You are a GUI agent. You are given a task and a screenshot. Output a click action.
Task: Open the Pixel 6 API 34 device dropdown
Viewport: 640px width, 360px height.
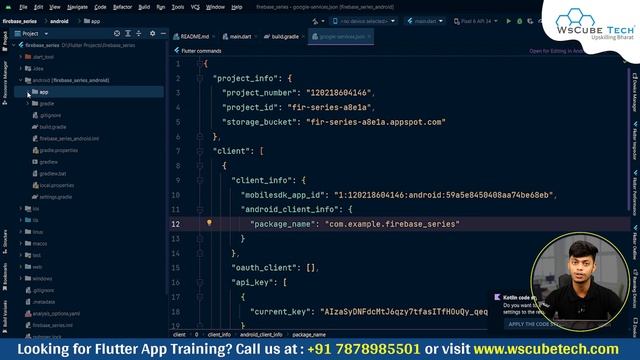click(476, 21)
